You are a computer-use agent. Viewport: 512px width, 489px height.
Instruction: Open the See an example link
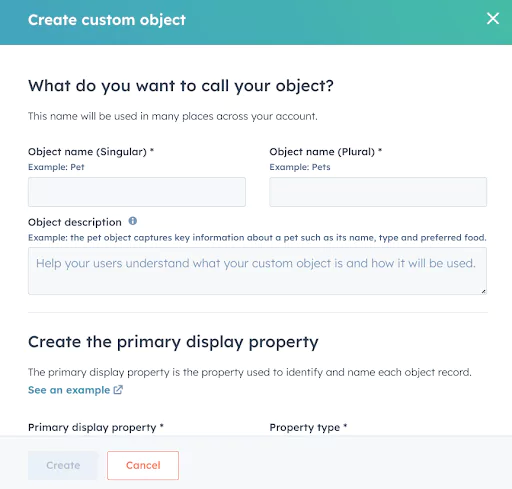[x=69, y=390]
